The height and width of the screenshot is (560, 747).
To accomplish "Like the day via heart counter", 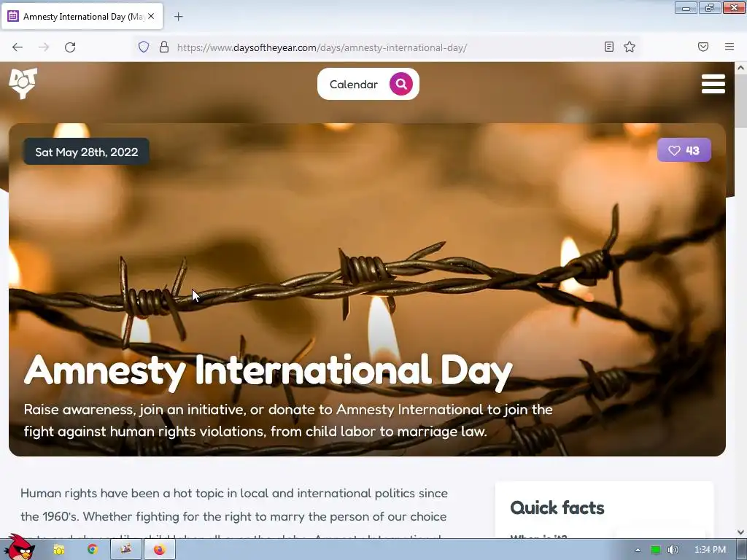I will point(684,150).
